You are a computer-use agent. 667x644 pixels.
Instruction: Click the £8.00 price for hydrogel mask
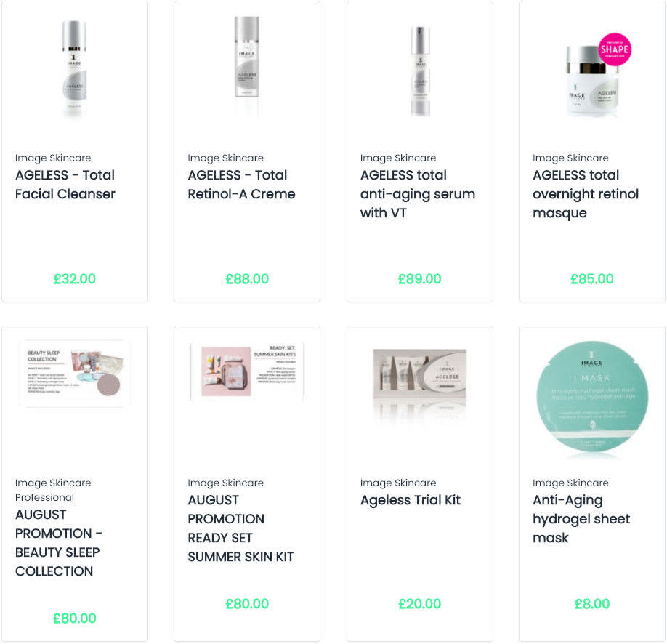(592, 603)
